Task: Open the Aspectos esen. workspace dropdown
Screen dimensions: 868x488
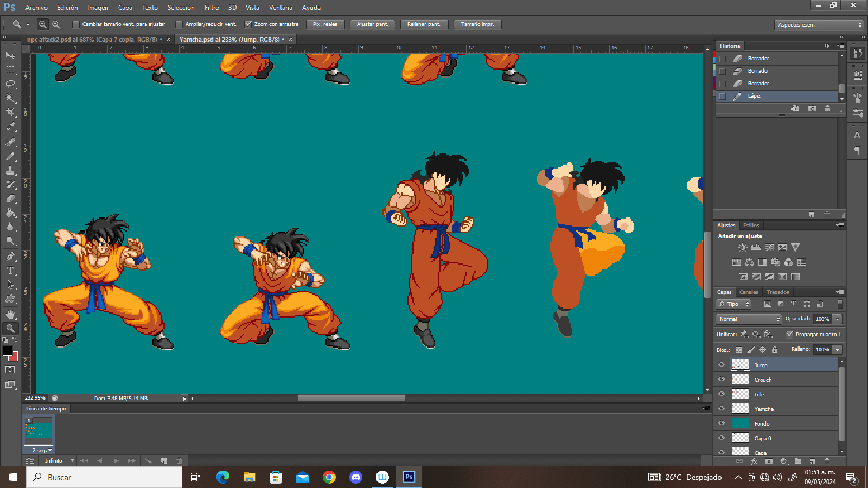Action: [819, 25]
